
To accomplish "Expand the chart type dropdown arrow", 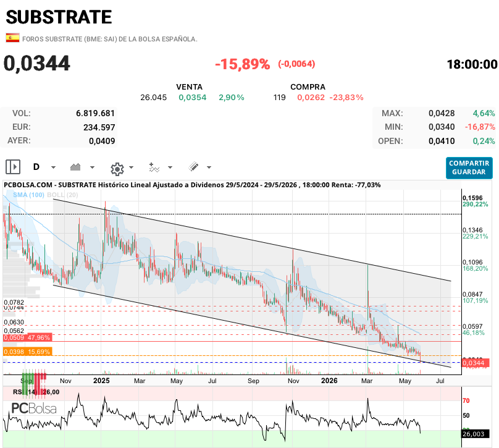I will (92, 167).
